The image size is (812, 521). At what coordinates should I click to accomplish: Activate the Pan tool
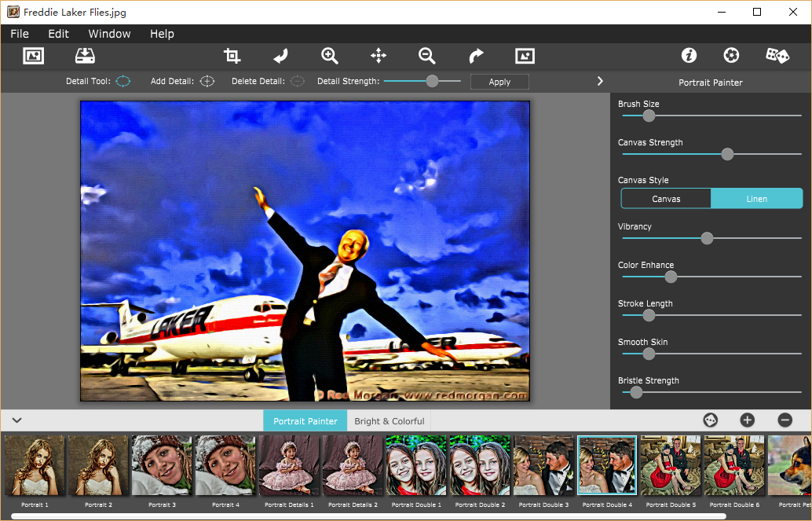pyautogui.click(x=379, y=55)
